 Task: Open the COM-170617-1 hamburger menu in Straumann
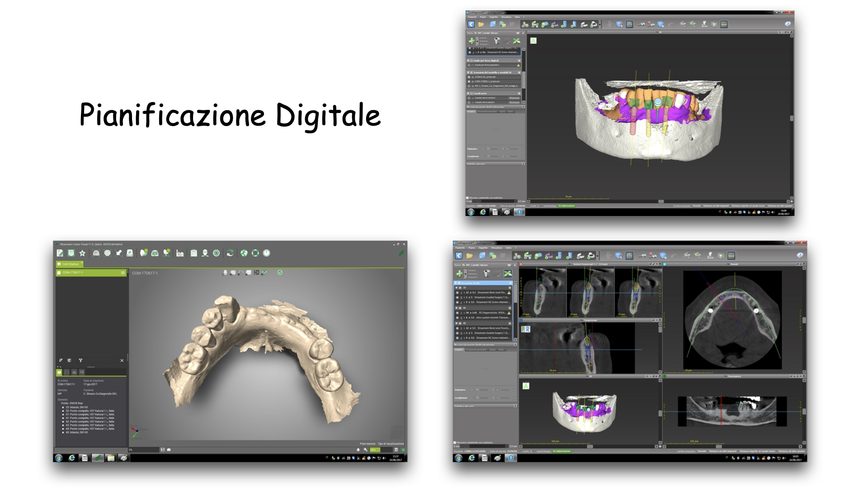coord(123,272)
